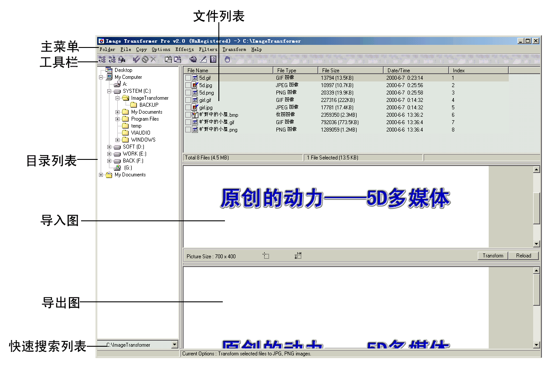Image resolution: width=558 pixels, height=392 pixels.
Task: Open the C:\ImageTransformer path dropdown
Action: 175,345
